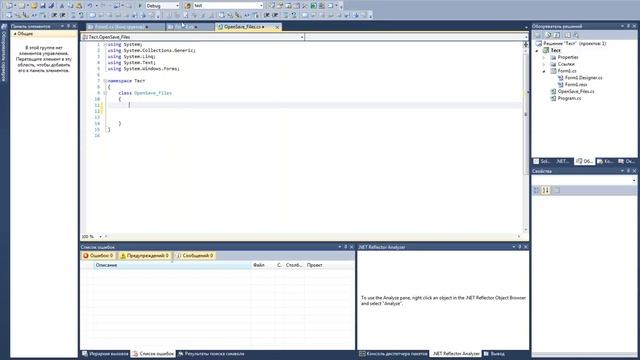
Task: Expand the Properties folder in Solution Explorer
Action: point(544,58)
